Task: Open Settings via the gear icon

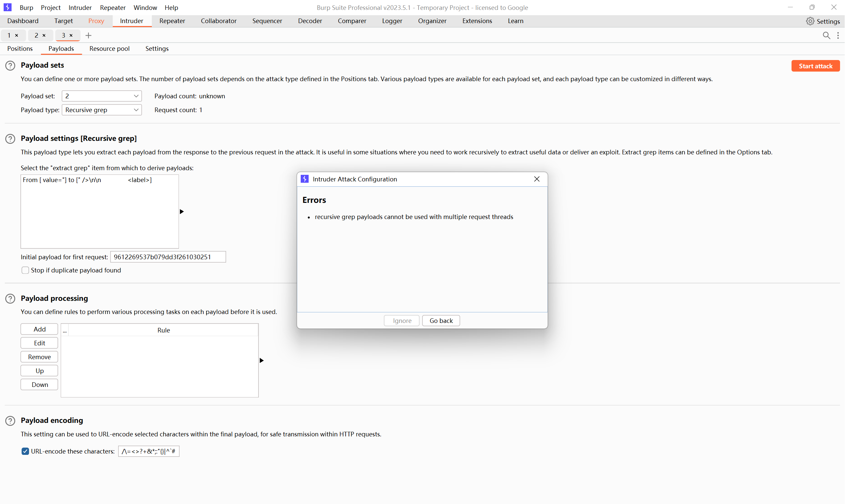Action: coord(810,21)
